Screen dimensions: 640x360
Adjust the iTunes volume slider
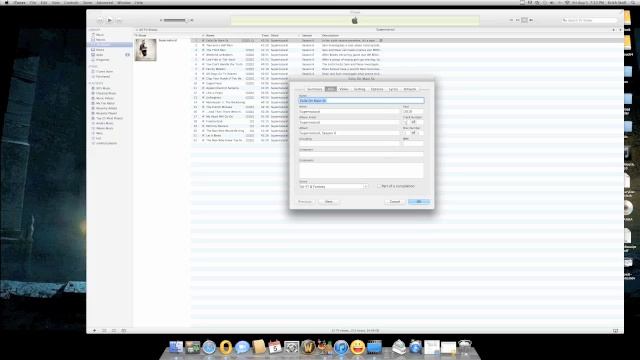coord(176,20)
